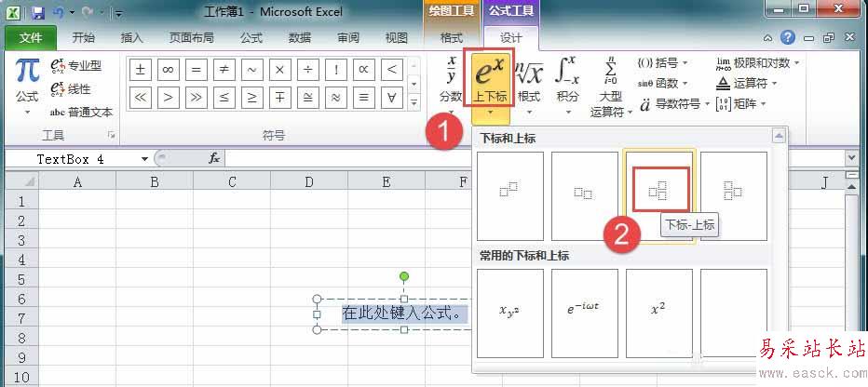The width and height of the screenshot is (868, 387).
Task: Insert the minus-plus ∓ symbol
Action: click(280, 98)
